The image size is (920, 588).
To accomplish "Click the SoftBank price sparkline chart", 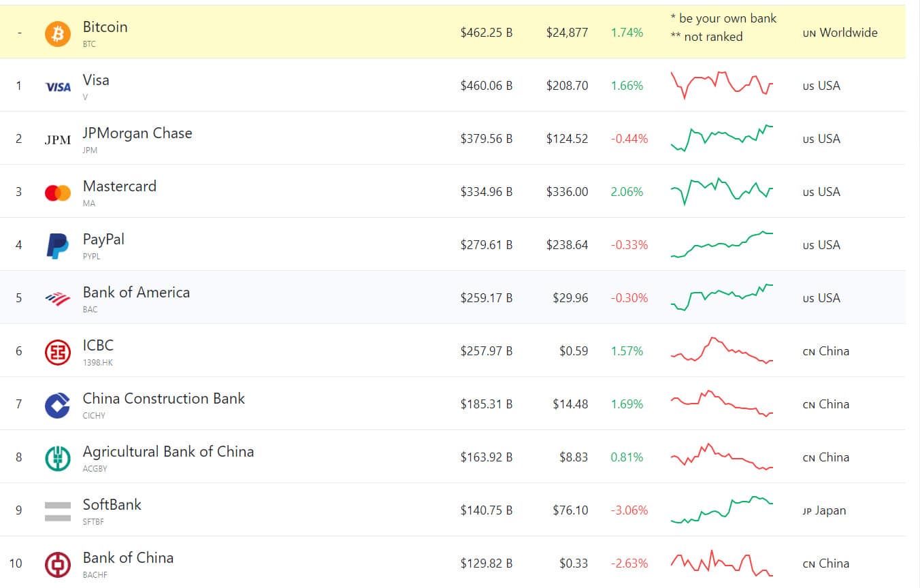I will tap(722, 510).
